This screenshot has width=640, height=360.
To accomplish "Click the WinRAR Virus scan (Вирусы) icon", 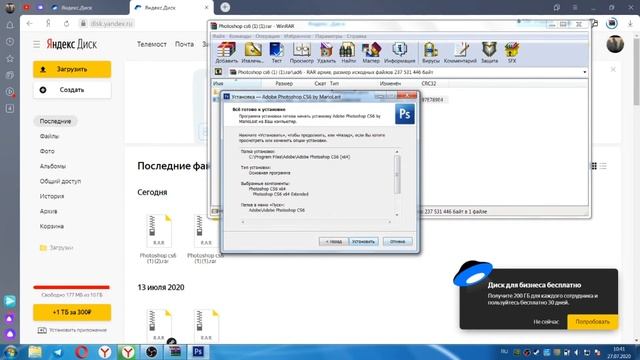I will pos(431,53).
